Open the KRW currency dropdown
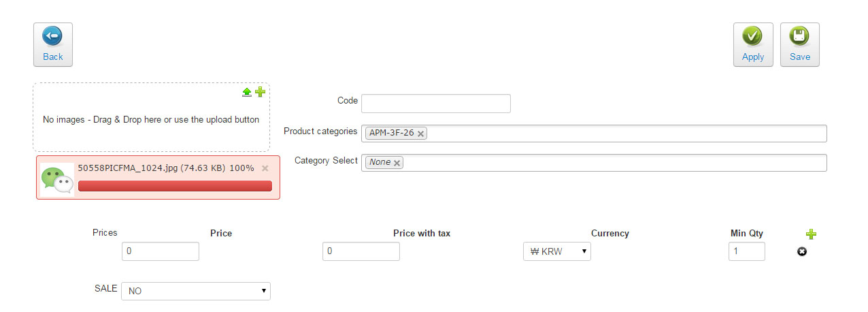868x312 pixels. click(557, 251)
